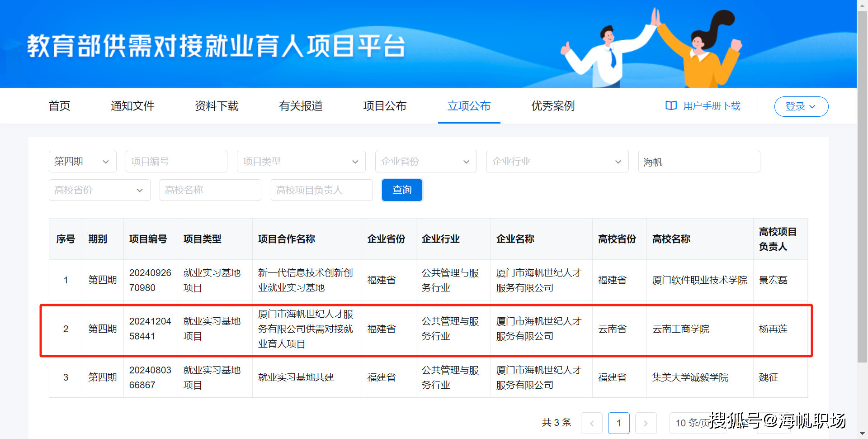Click the 高校项目负责人 input field
The height and width of the screenshot is (439, 868).
coord(321,190)
